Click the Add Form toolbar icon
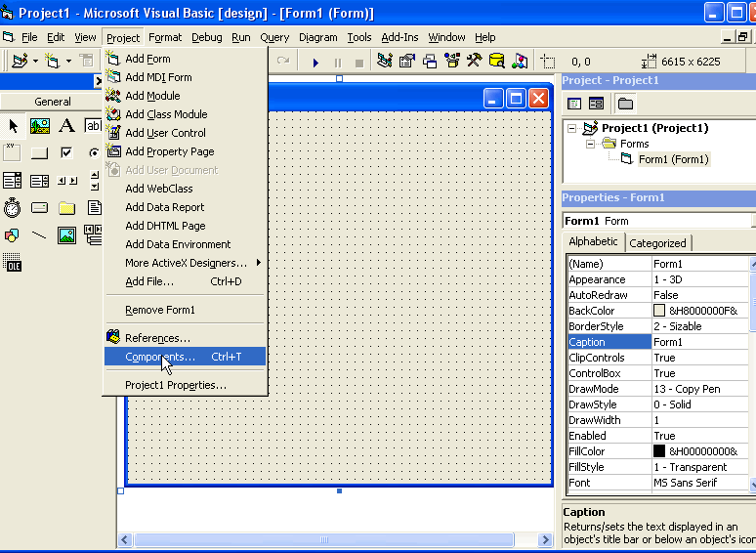The height and width of the screenshot is (553, 756). point(52,62)
